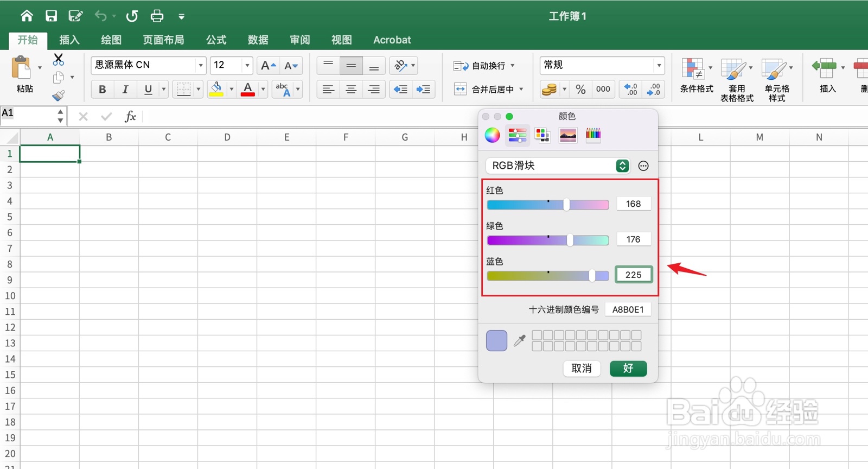Screen dimensions: 868x469
Task: Apply red font color
Action: 248,89
